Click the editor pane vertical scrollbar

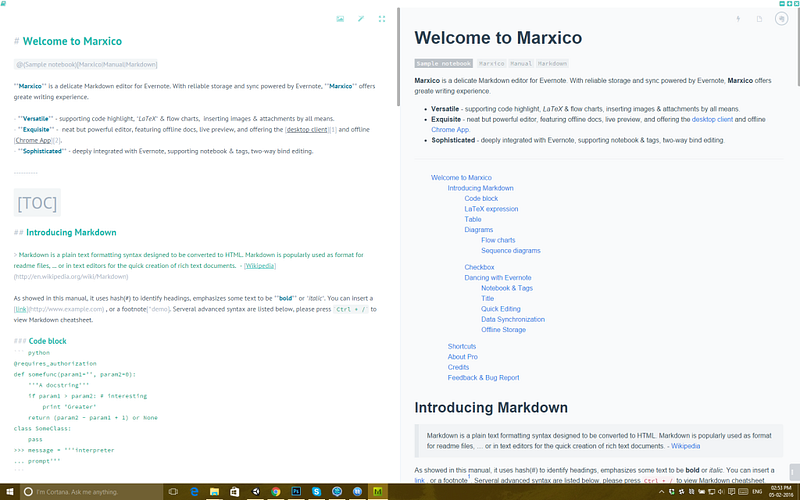(x=398, y=57)
